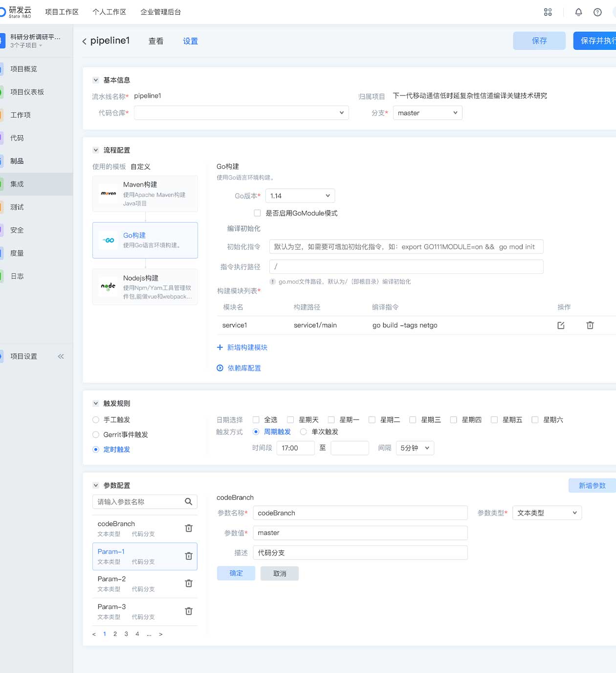Click the notification bell icon
The image size is (616, 673).
tap(578, 12)
